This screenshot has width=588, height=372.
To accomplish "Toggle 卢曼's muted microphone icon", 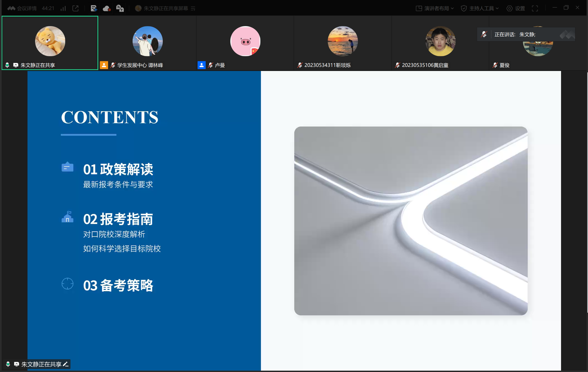I will 210,65.
